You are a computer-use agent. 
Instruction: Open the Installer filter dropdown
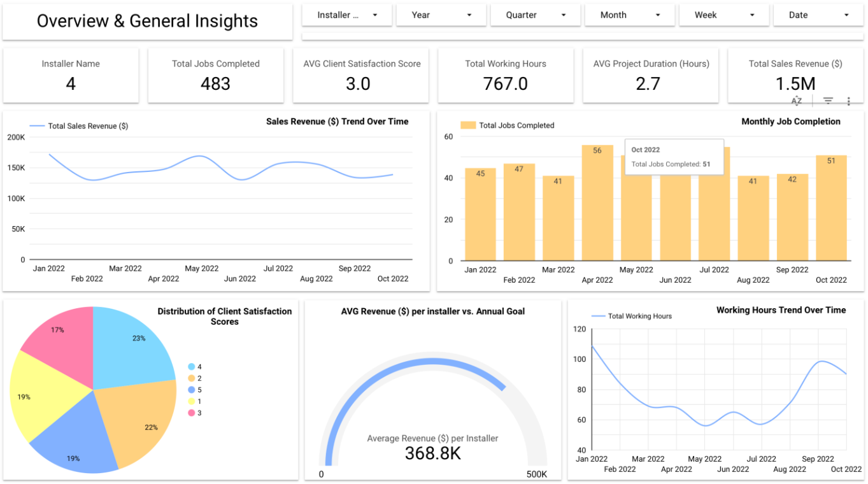point(347,15)
